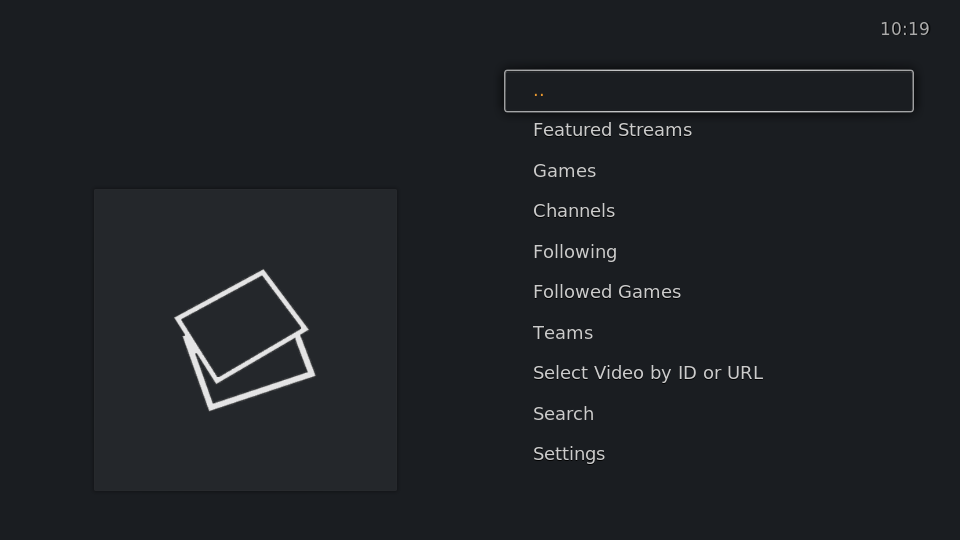Choose Select Video by ID or URL
This screenshot has height=540, width=960.
[x=708, y=372]
